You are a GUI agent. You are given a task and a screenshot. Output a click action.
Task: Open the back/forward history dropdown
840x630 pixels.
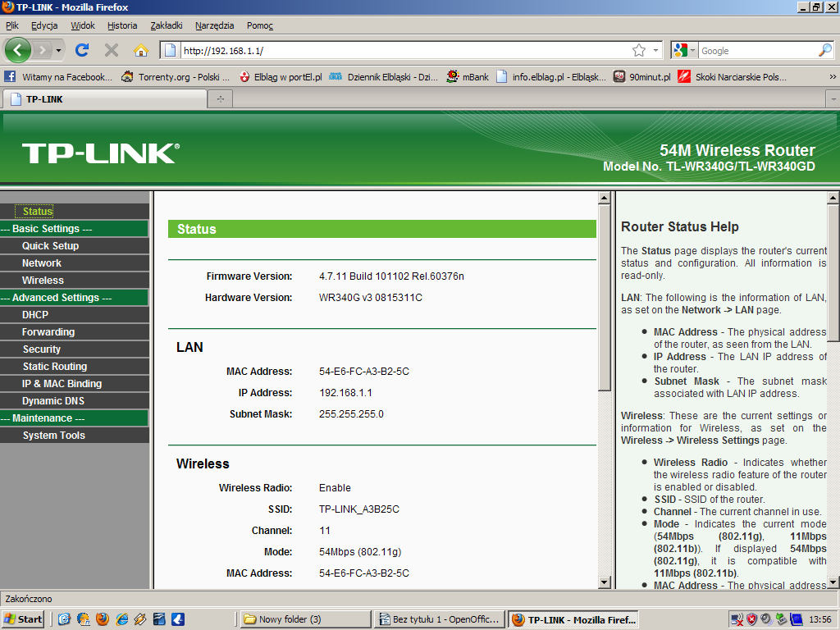tap(58, 51)
